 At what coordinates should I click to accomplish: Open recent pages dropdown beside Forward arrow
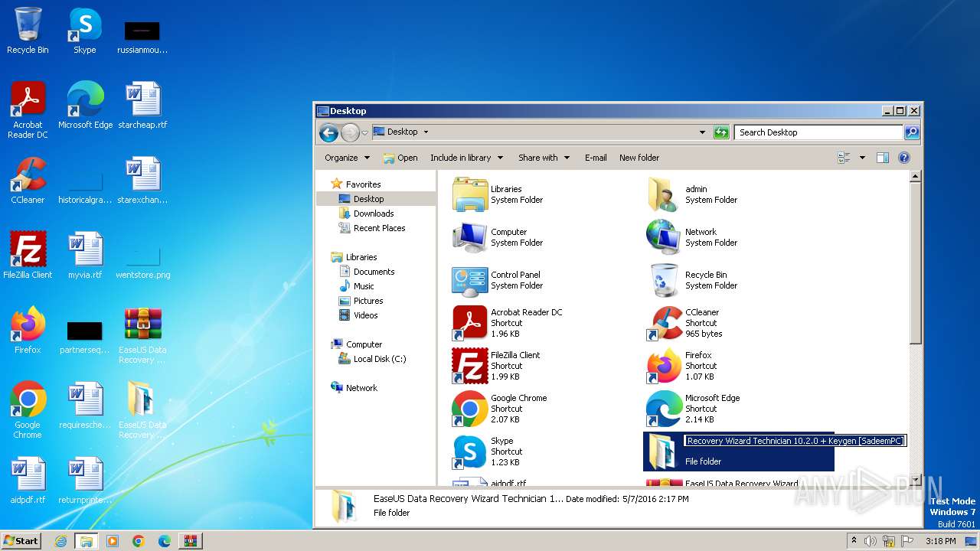pos(365,132)
